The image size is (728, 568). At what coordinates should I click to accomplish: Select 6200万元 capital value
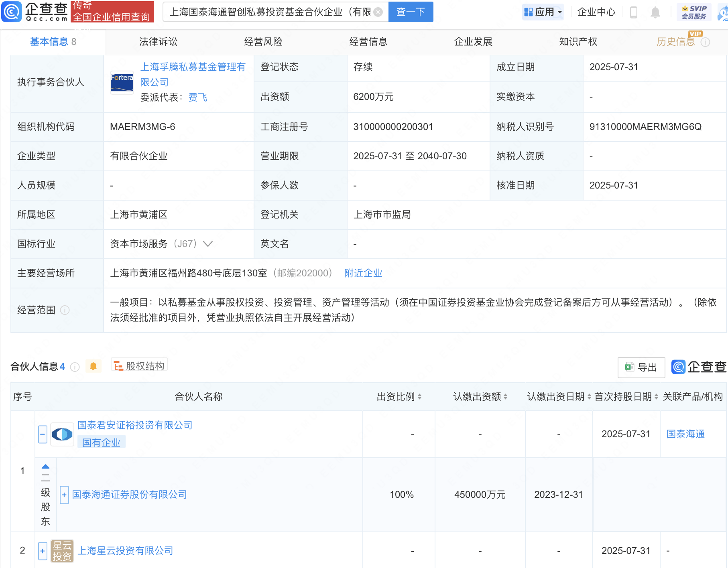[373, 97]
